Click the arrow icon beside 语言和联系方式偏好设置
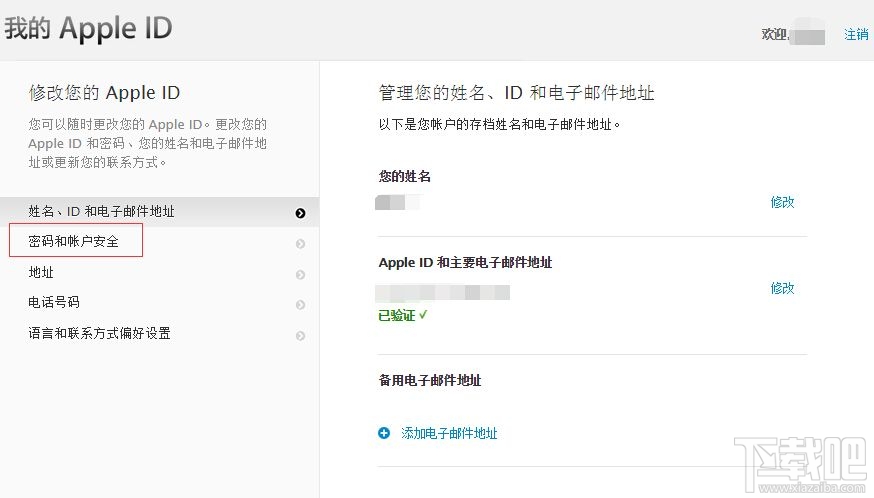Image resolution: width=874 pixels, height=498 pixels. click(x=300, y=336)
